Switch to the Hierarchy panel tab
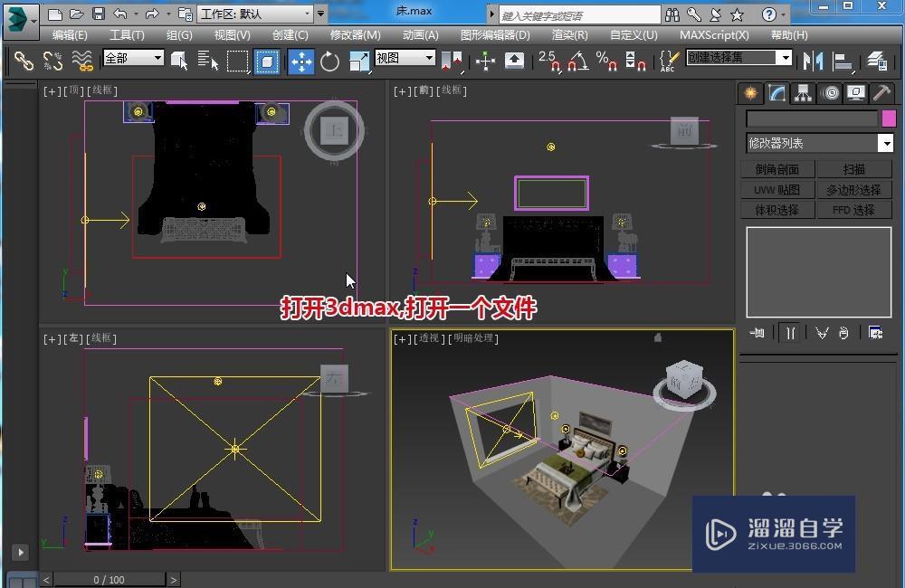 pos(803,93)
